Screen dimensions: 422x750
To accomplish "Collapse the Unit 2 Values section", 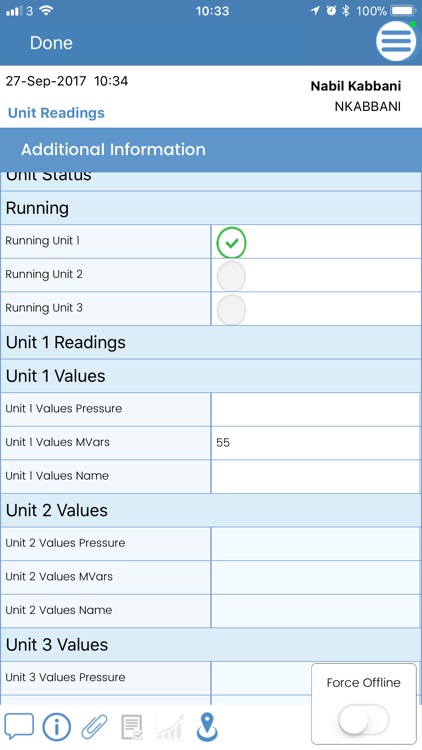I will tap(211, 510).
